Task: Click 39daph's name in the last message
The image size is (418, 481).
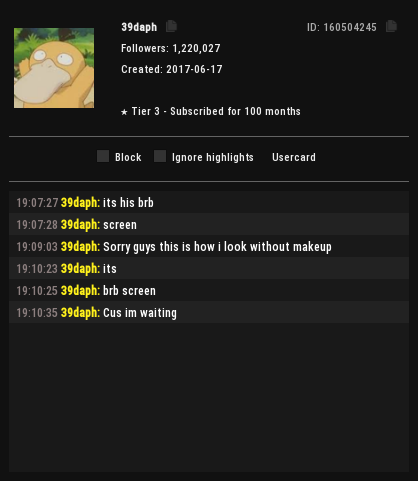Action: tap(80, 313)
